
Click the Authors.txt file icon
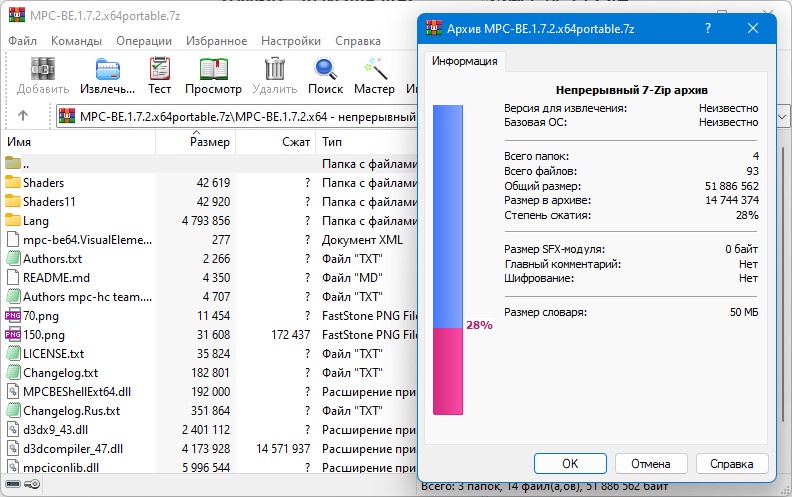(x=13, y=259)
